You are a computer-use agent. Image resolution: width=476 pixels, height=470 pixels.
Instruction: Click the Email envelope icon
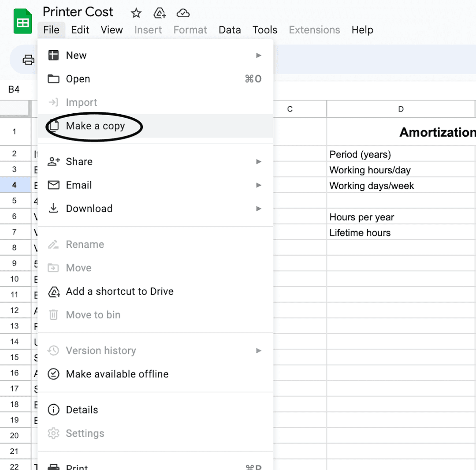53,185
